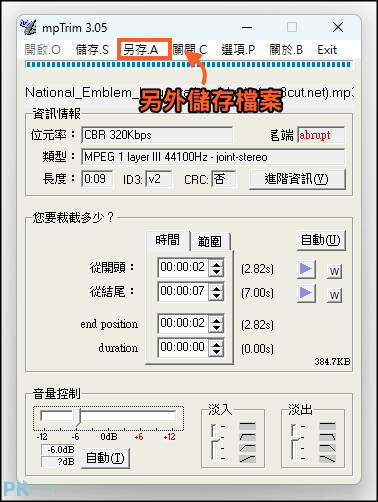The image size is (378, 502).
Task: Click the 從開頭 time field 00:00:02
Action: [183, 267]
